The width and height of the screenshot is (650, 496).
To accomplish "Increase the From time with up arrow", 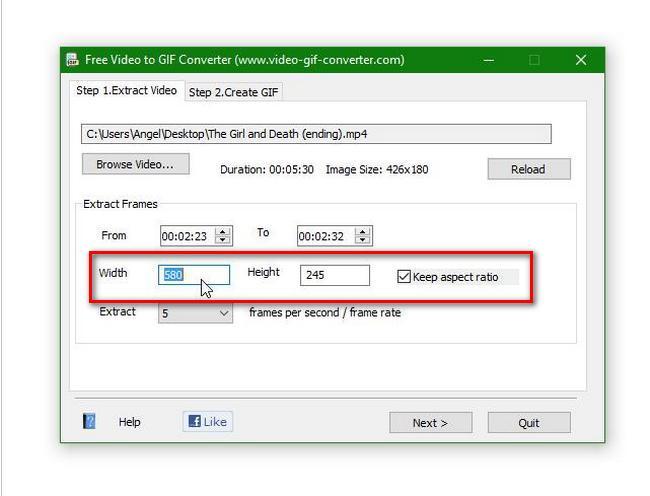I will [x=223, y=232].
